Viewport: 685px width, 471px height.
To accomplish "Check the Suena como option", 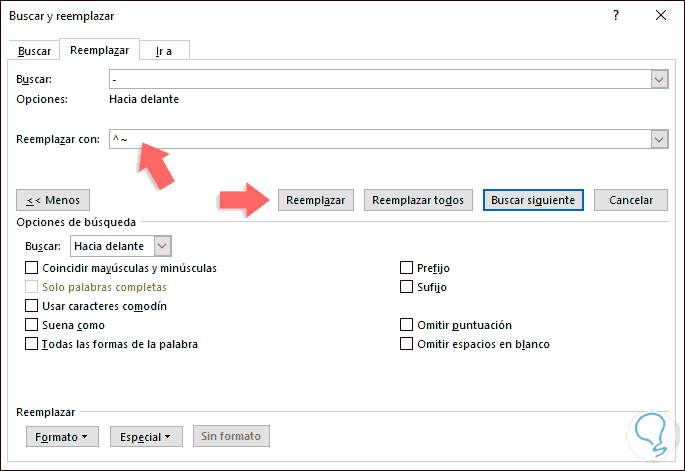I will pyautogui.click(x=32, y=325).
